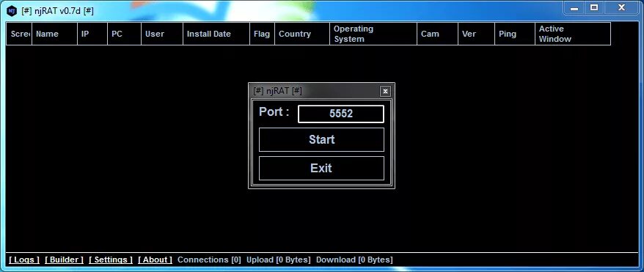Click the Connections [0] status text
Screen dimensions: 644x272
[x=209, y=260]
